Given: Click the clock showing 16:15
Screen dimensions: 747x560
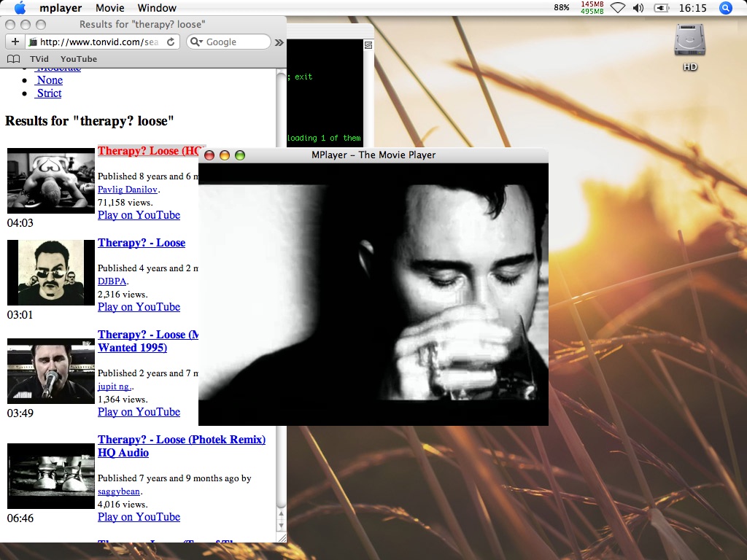Looking at the screenshot, I should point(692,8).
